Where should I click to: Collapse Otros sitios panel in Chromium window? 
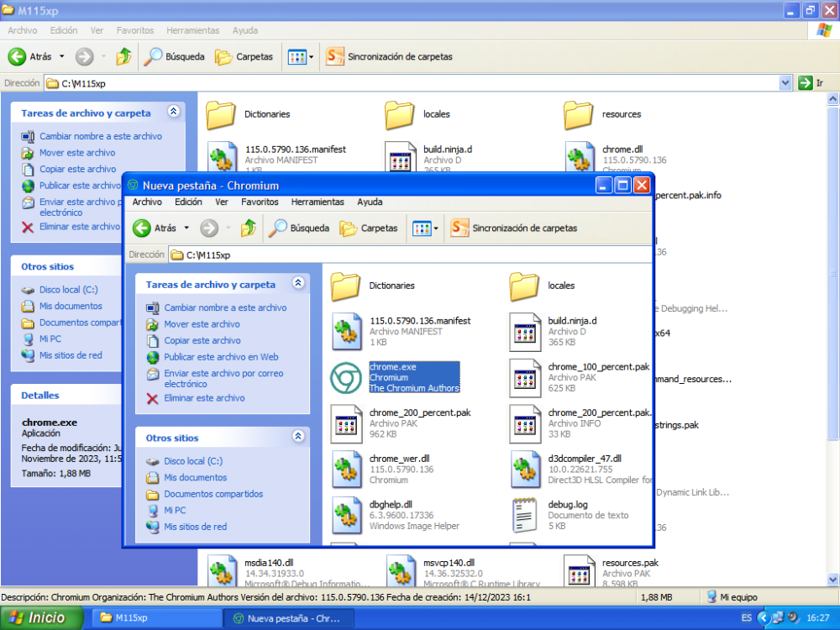point(297,437)
